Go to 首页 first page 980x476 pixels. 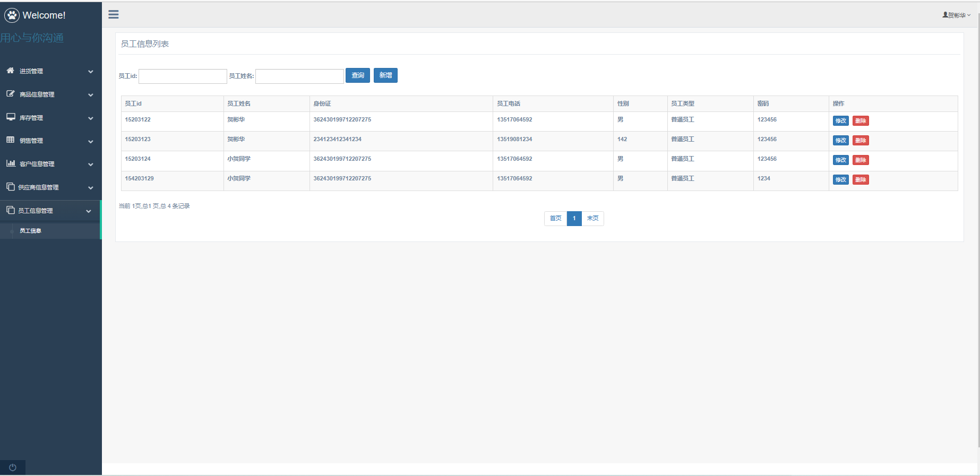(x=555, y=219)
